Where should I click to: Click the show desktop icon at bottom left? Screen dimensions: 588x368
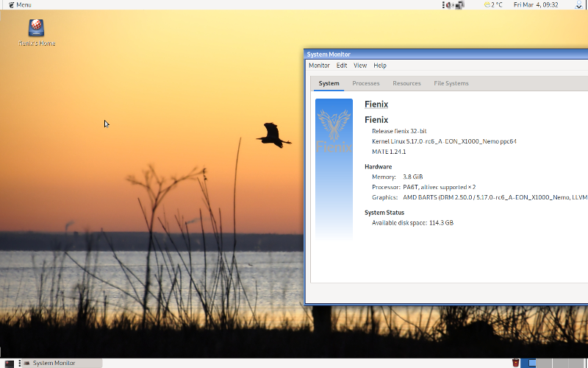[x=9, y=363]
